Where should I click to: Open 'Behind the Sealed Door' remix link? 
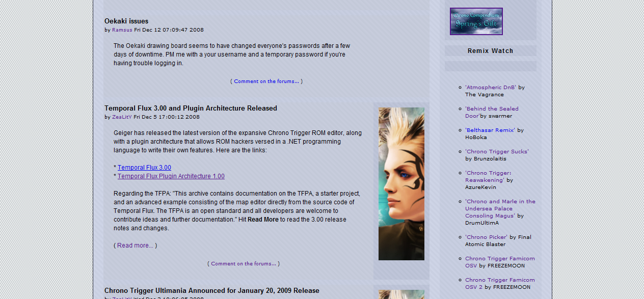pyautogui.click(x=492, y=112)
